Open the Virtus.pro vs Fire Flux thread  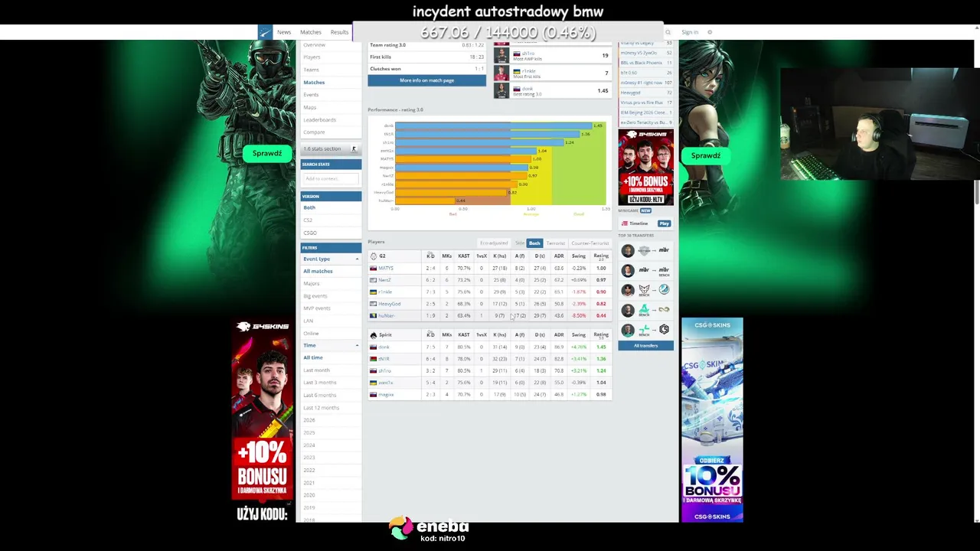(646, 103)
